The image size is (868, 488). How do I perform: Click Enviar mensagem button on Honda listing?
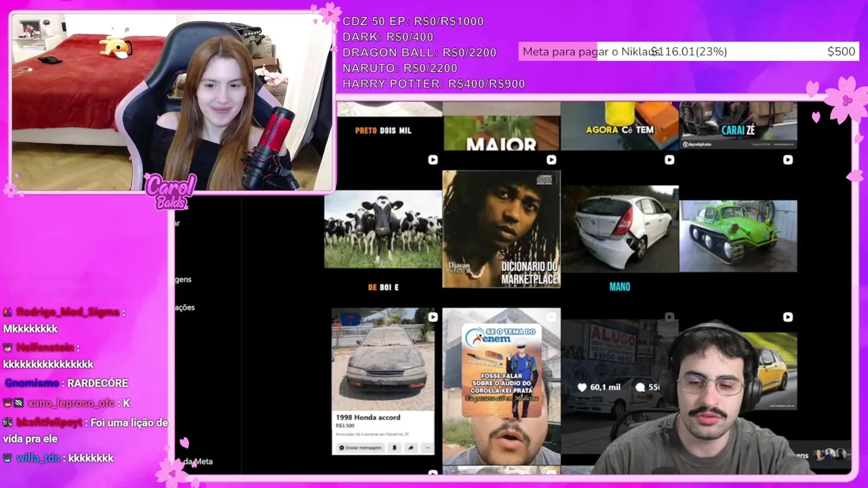tap(360, 447)
